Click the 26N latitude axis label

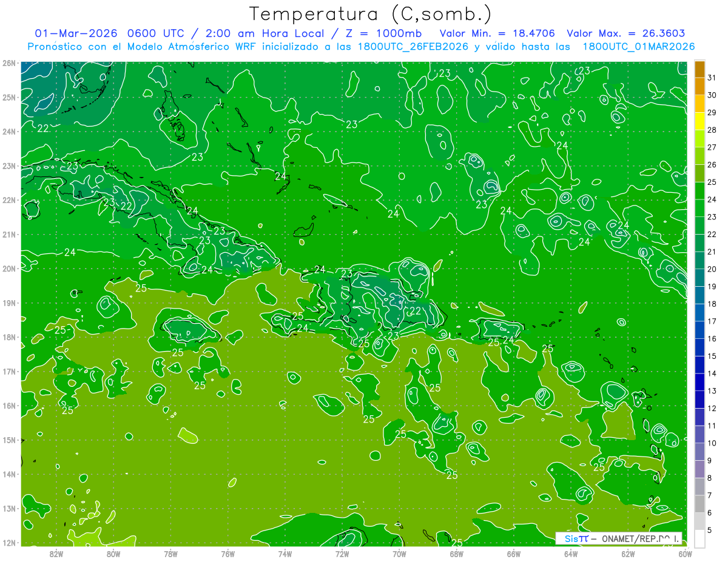(8, 63)
